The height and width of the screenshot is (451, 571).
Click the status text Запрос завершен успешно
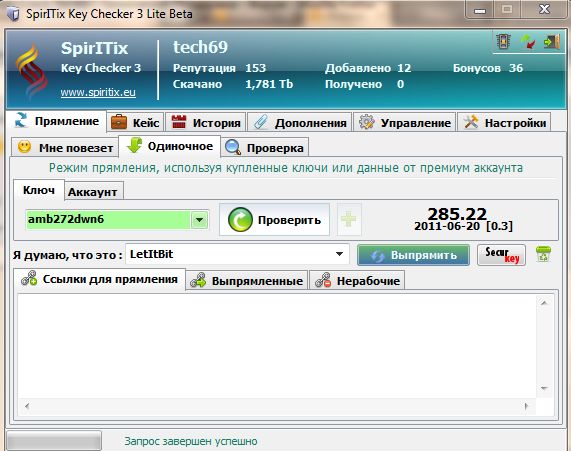click(x=191, y=441)
